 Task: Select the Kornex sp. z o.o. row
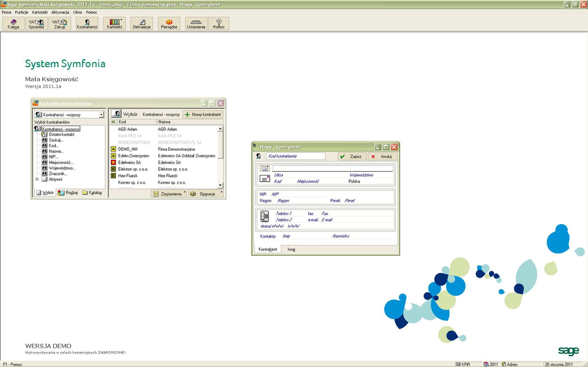[x=163, y=182]
